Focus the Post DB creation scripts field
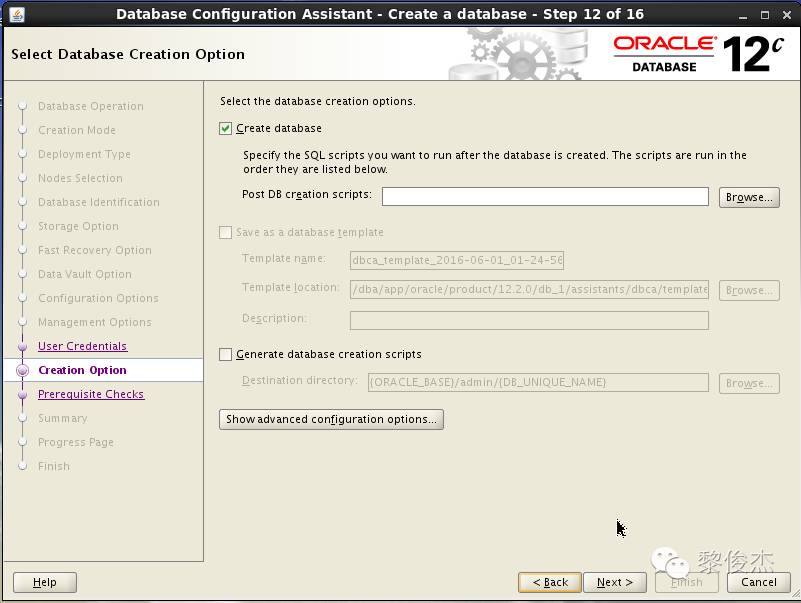801x603 pixels. click(545, 197)
